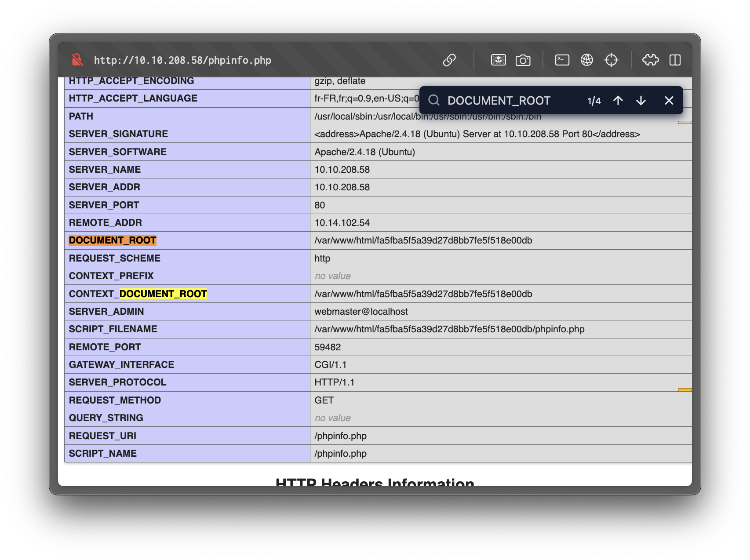Click the upper yellow scrollbar match marker
Image resolution: width=750 pixels, height=560 pixels.
[x=684, y=122]
